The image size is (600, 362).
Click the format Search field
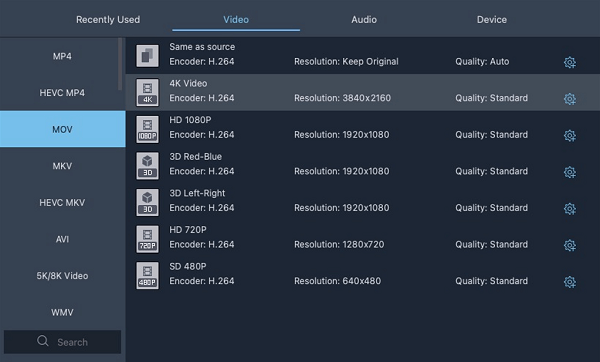(62, 342)
